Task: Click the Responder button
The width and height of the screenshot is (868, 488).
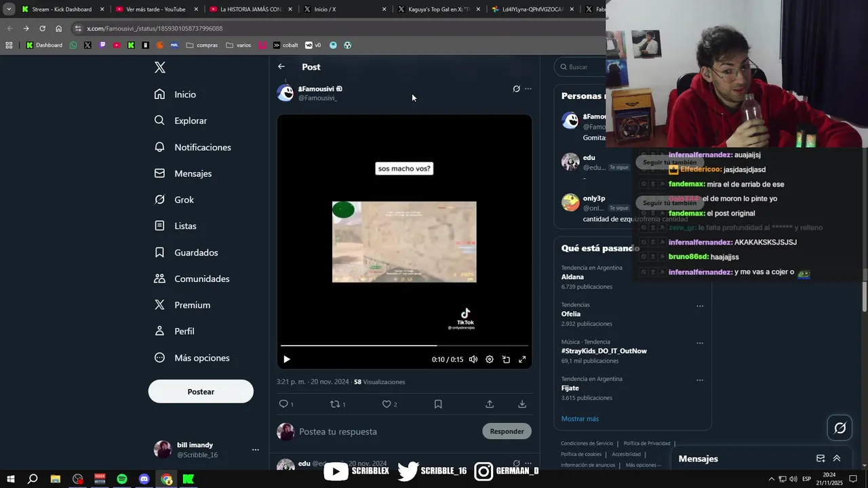Action: point(507,431)
